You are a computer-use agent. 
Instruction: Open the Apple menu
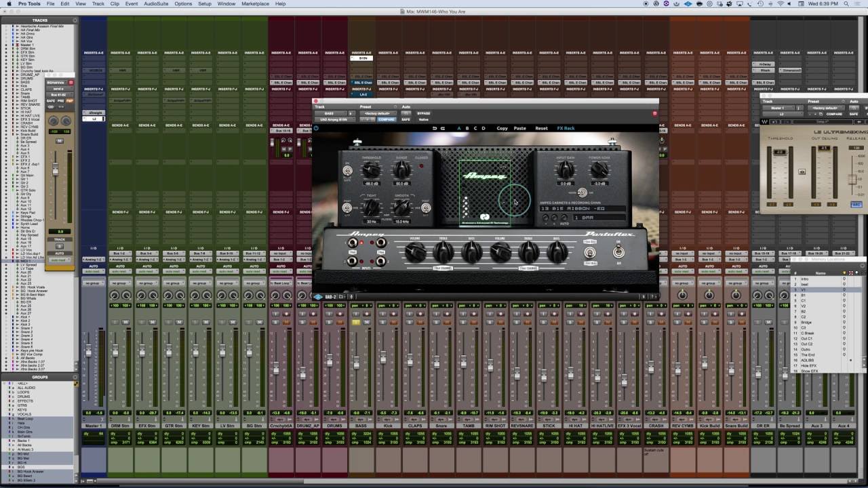click(x=9, y=4)
